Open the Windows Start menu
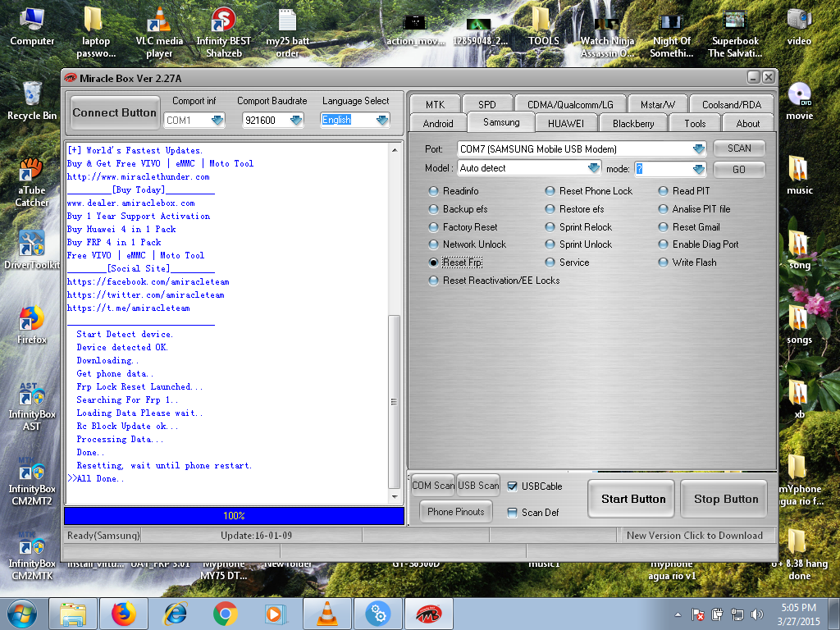 pos(22,614)
